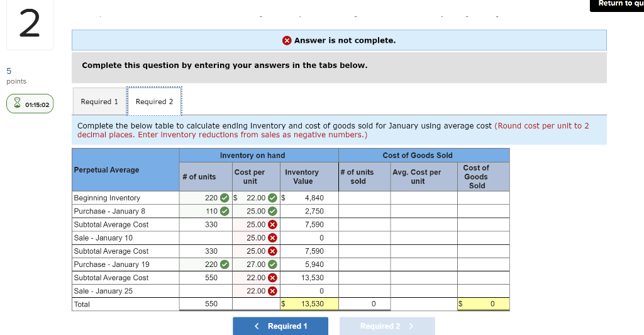Click red X beside first Subtotal Average Cost 25.00

(x=272, y=224)
